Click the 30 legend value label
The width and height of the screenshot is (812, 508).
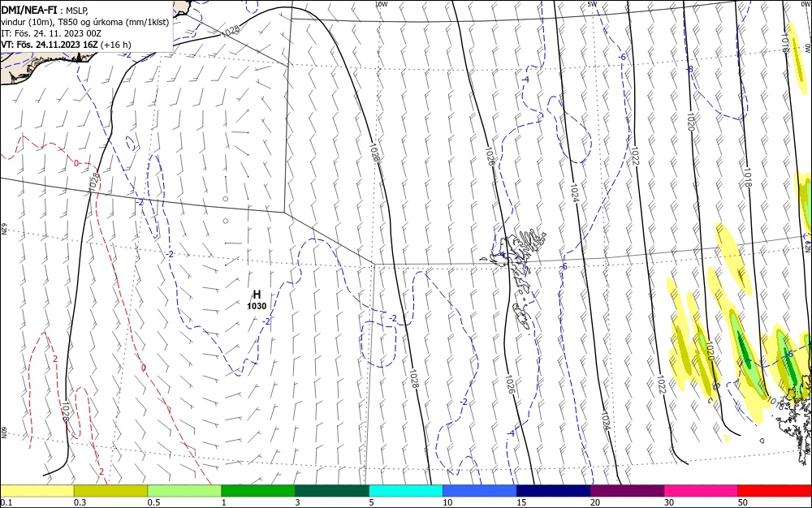pos(669,502)
